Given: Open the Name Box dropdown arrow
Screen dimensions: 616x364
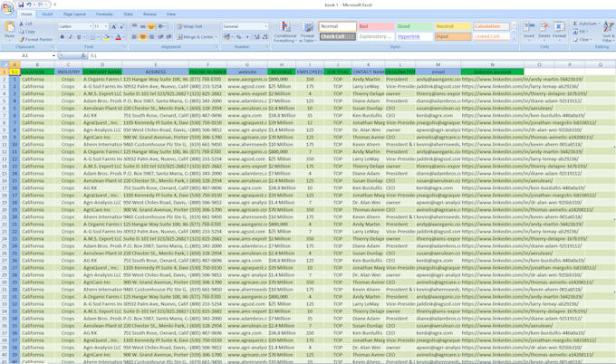Looking at the screenshot, I should click(53, 56).
